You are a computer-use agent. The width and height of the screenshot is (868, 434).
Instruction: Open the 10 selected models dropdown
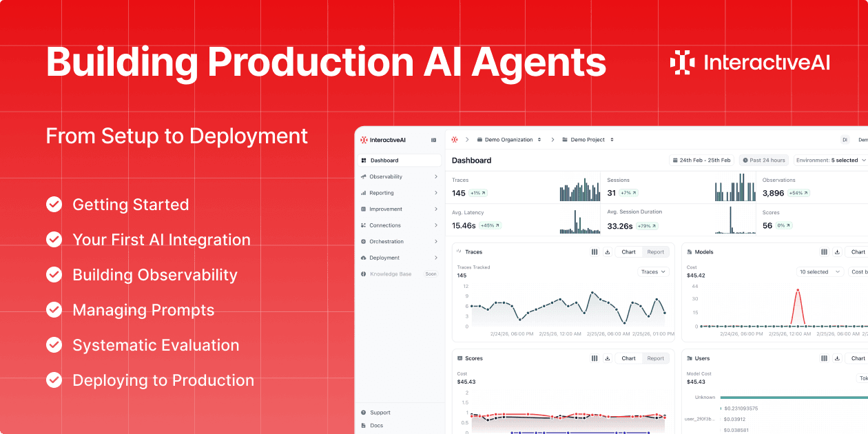point(820,271)
